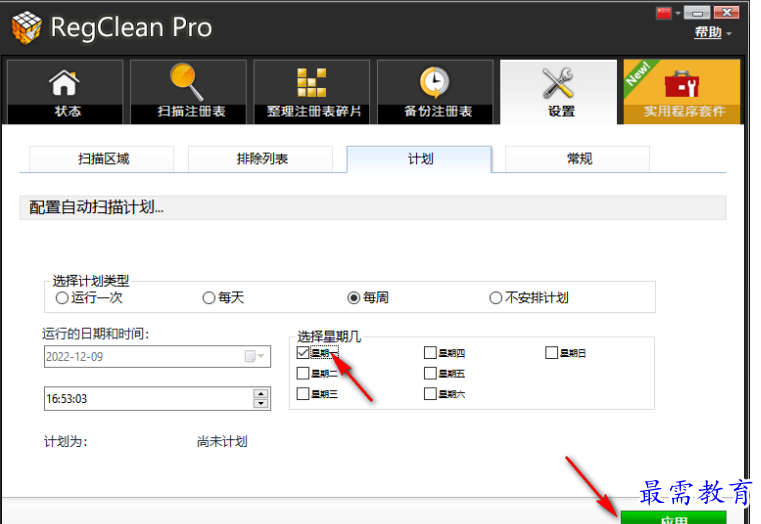Click the 16:53:03 time field
Viewport: 761px width, 524px height.
[x=157, y=399]
